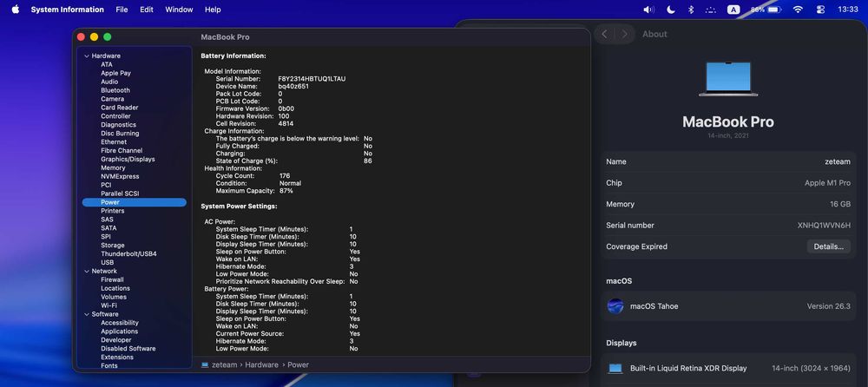The height and width of the screenshot is (387, 868).
Task: Select Storage in the sidebar
Action: [x=112, y=246]
